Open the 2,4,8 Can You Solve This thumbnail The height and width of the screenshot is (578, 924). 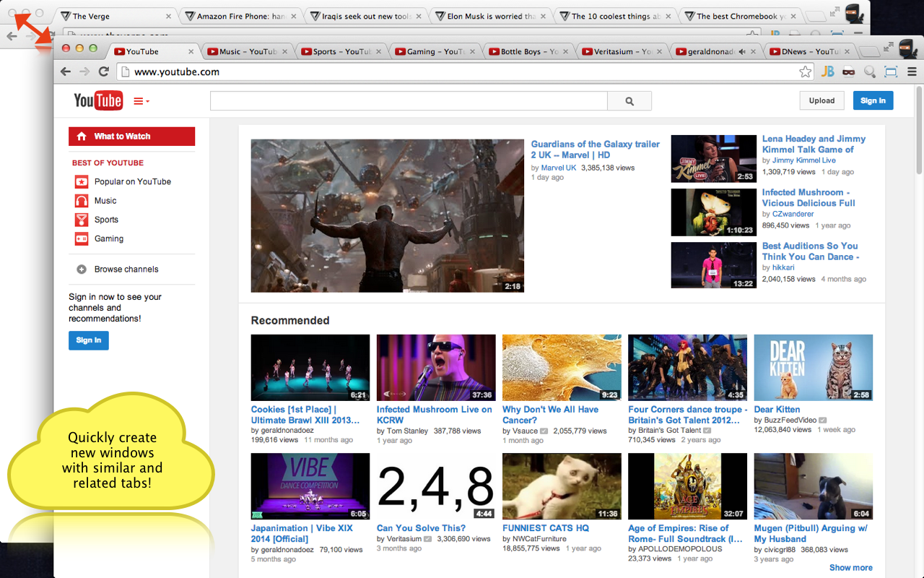(436, 486)
